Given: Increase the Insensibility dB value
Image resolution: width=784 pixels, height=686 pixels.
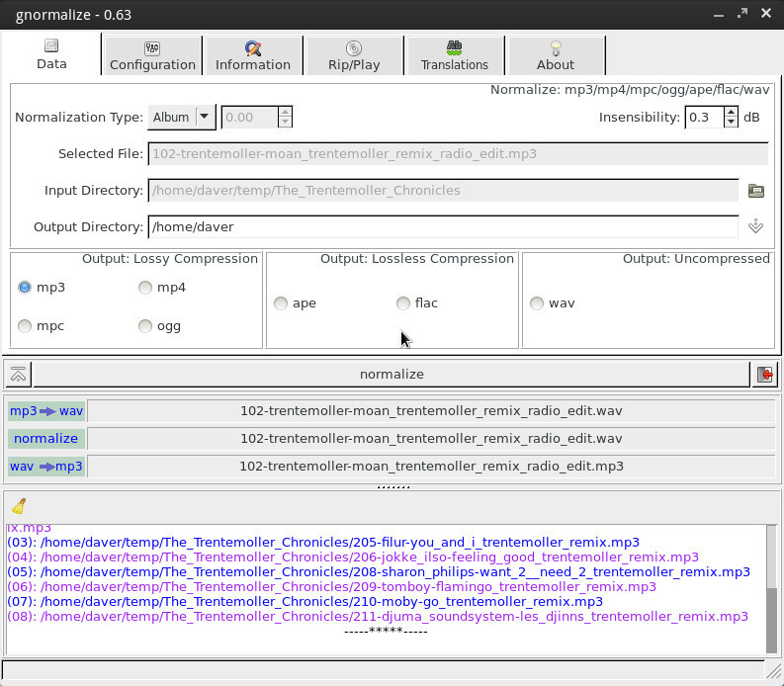Looking at the screenshot, I should coord(731,112).
